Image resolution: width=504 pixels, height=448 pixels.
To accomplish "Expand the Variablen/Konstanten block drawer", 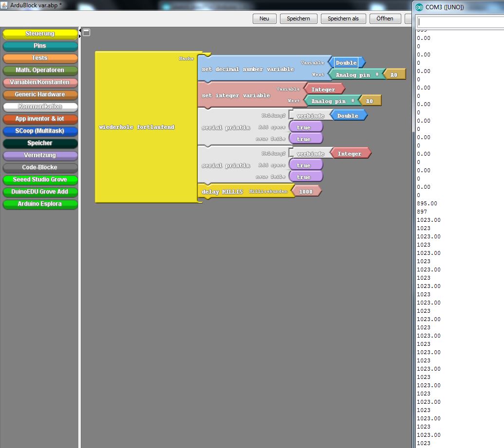I will pos(40,82).
